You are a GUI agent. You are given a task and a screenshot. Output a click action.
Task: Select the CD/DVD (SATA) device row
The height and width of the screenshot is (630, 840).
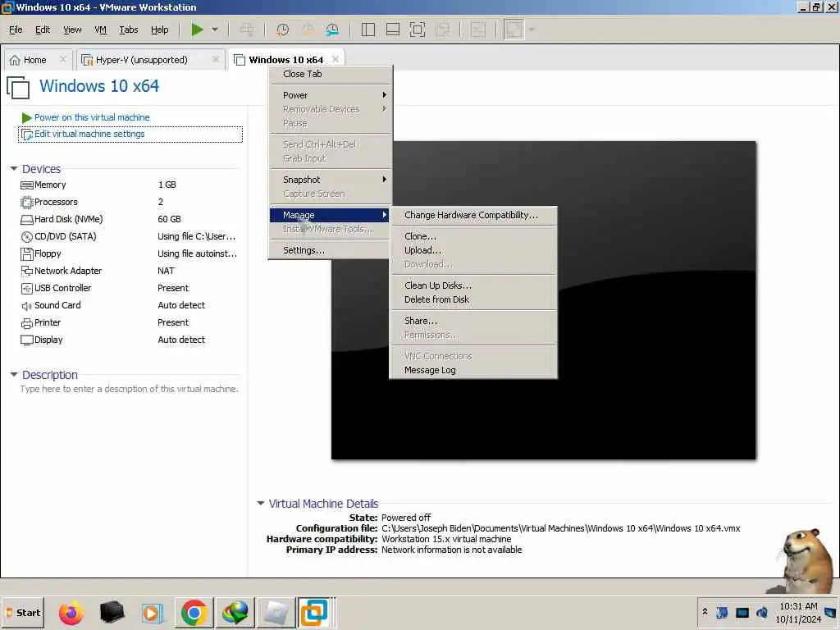129,236
